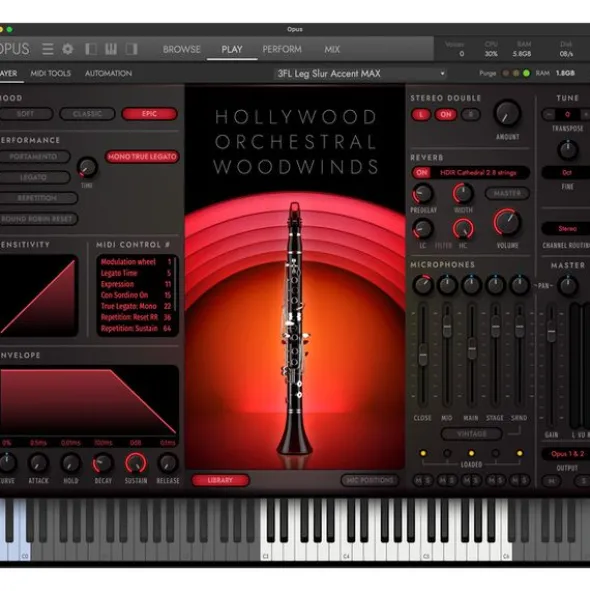590x591 pixels.
Task: Click the legato Time knob
Action: pyautogui.click(x=87, y=167)
